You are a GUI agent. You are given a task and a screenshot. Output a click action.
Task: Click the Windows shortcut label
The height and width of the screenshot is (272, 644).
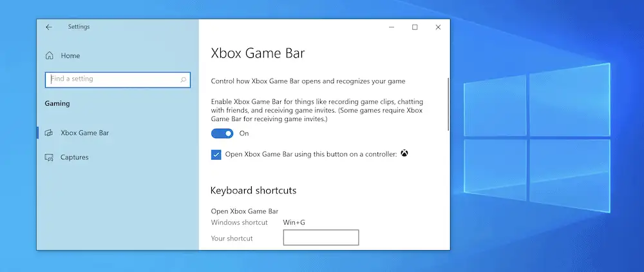pyautogui.click(x=240, y=222)
